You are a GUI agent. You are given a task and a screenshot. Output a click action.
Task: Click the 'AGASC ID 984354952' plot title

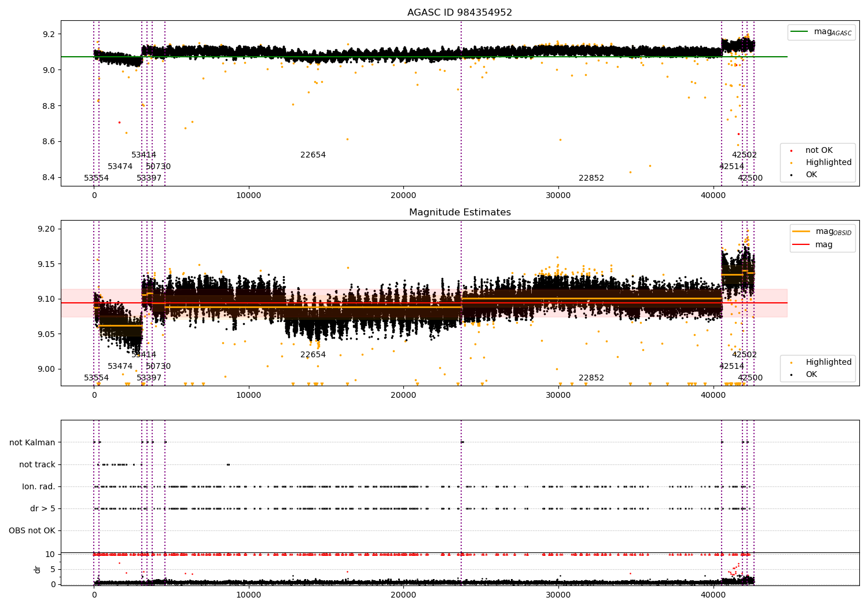click(x=459, y=13)
